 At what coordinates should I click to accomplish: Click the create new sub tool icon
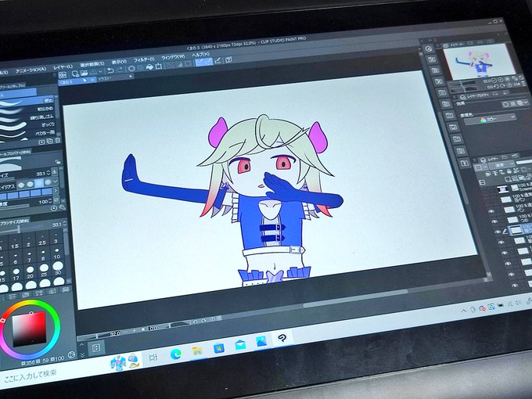coord(42,142)
